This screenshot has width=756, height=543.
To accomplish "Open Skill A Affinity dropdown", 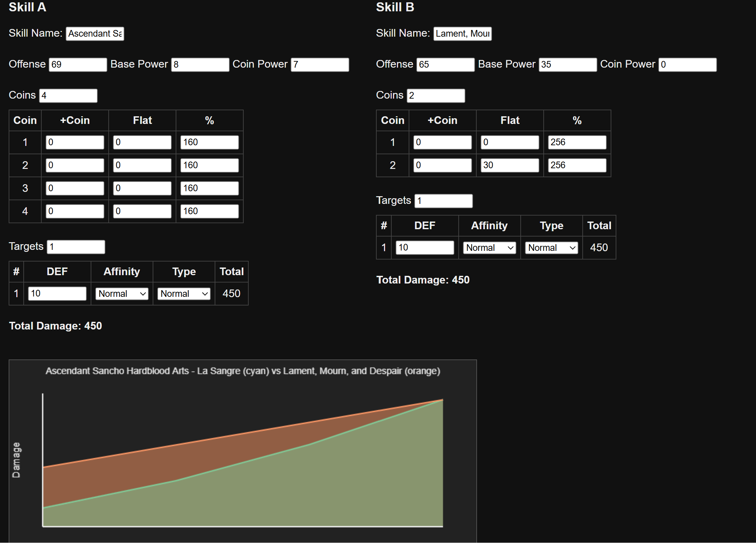I will (122, 293).
